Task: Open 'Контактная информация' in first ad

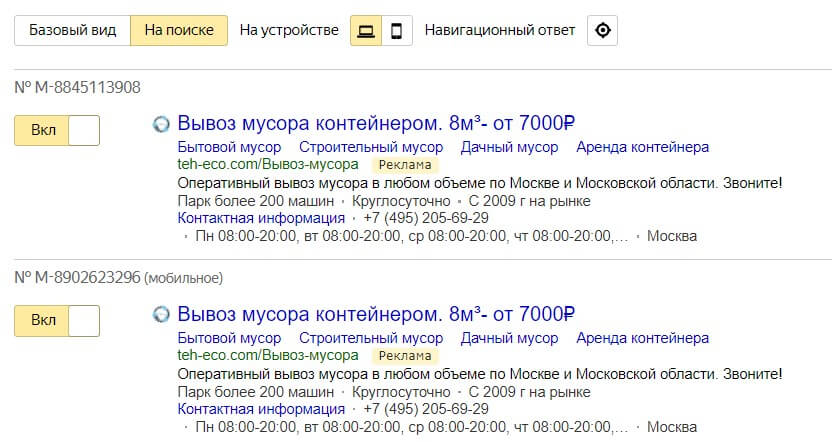Action: coord(261,218)
